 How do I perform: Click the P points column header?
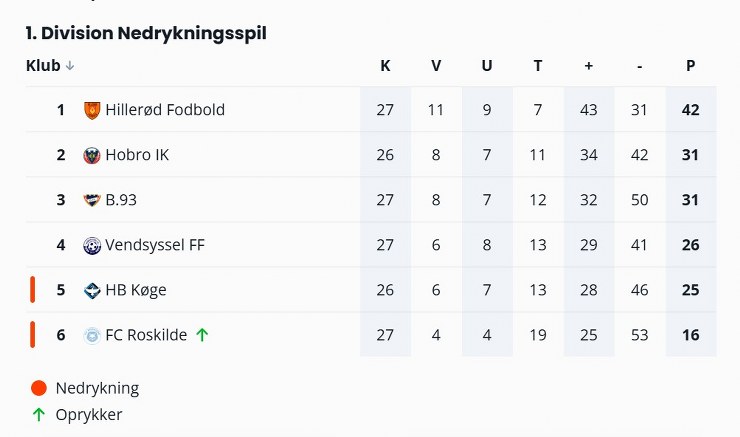(690, 66)
